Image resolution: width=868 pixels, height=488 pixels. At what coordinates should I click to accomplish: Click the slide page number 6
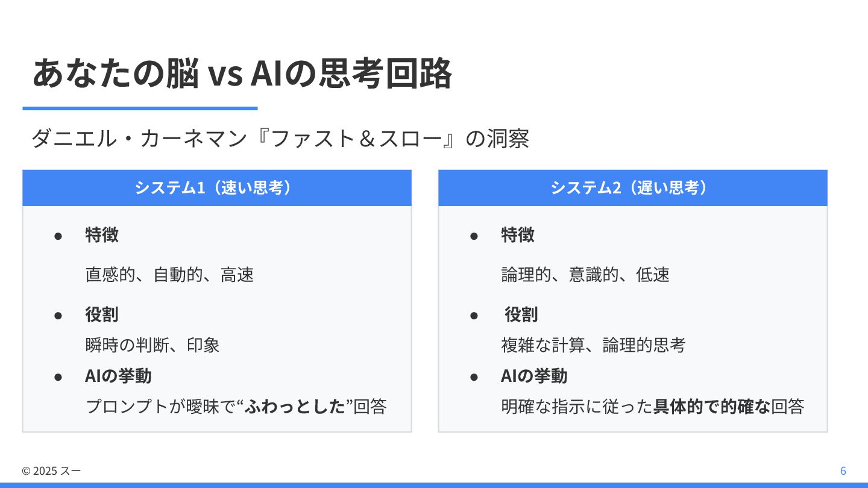(x=843, y=471)
